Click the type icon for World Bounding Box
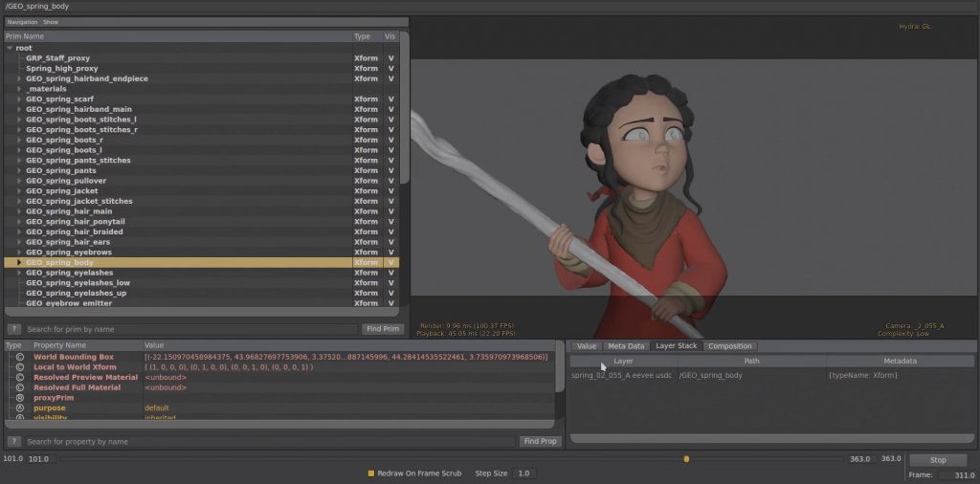Screen dimensions: 980x484 (19, 357)
